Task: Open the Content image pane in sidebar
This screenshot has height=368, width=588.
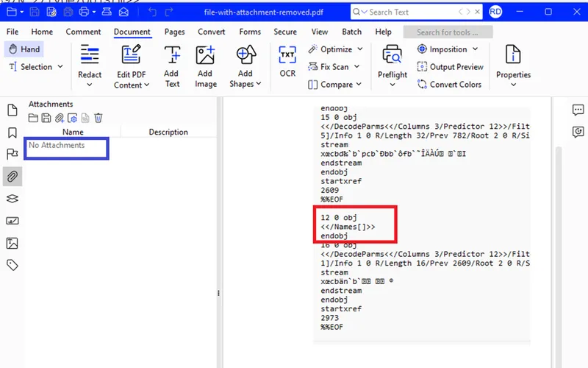Action: (12, 244)
